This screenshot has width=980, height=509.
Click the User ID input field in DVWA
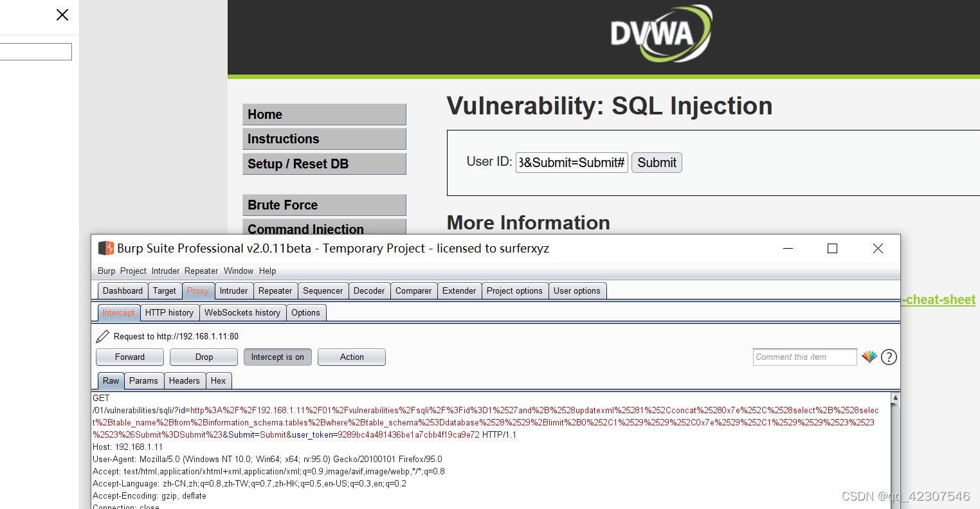pos(572,163)
